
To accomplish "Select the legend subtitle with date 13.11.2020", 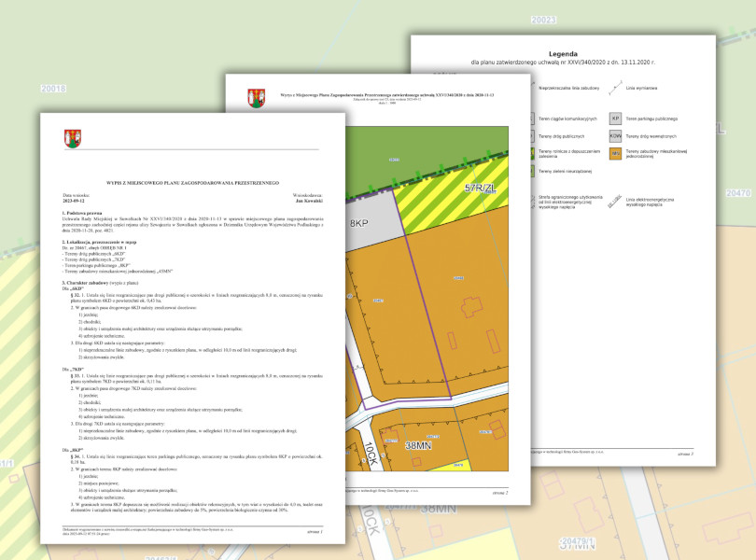I will [x=563, y=63].
